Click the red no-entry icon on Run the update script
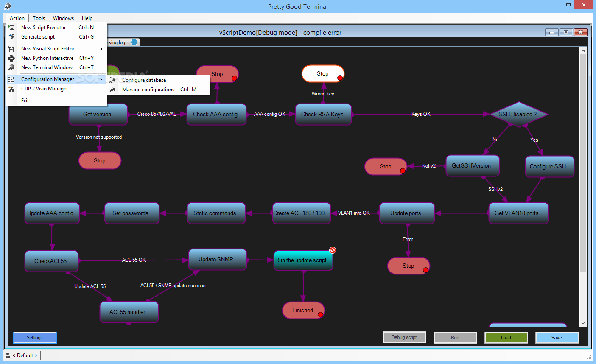Image resolution: width=596 pixels, height=364 pixels. [x=333, y=250]
